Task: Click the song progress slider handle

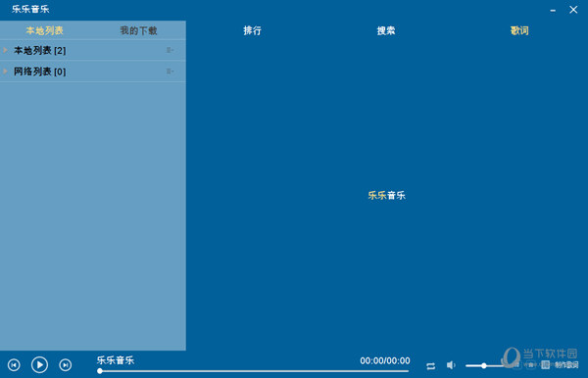Action: click(100, 371)
